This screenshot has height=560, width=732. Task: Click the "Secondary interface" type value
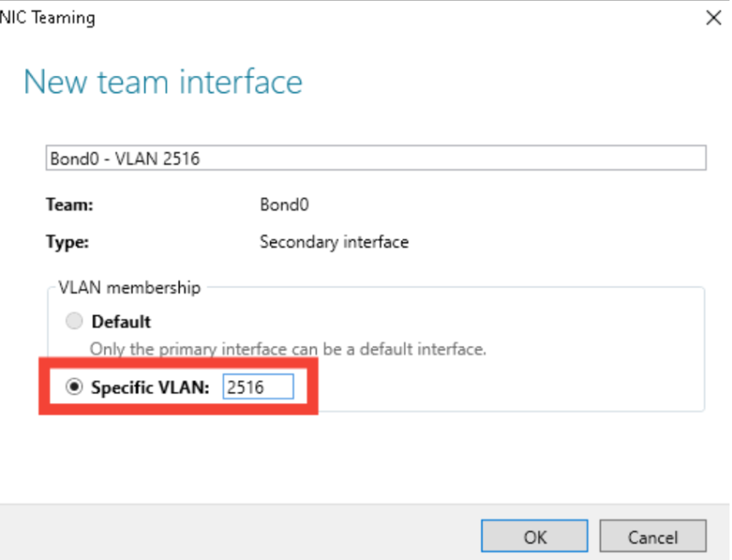click(x=333, y=242)
